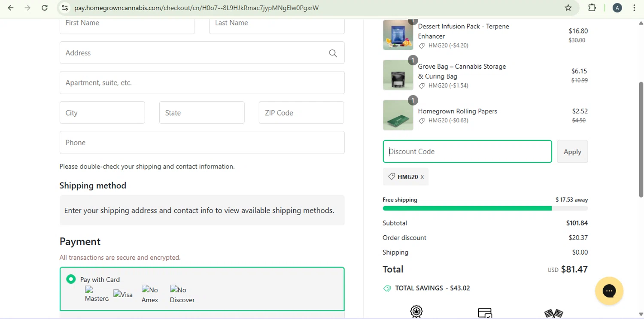The image size is (644, 319).
Task: Click the Order discount value $20.37
Action: 578,238
